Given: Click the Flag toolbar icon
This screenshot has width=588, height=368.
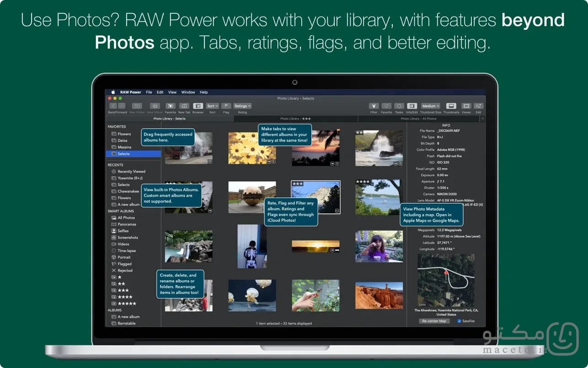Looking at the screenshot, I should [226, 106].
